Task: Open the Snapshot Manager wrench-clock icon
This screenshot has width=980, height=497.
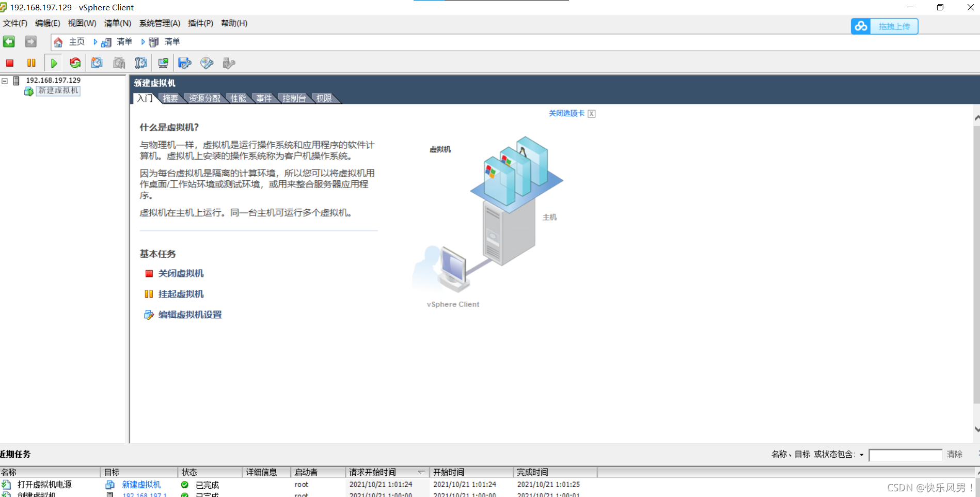Action: coord(141,63)
